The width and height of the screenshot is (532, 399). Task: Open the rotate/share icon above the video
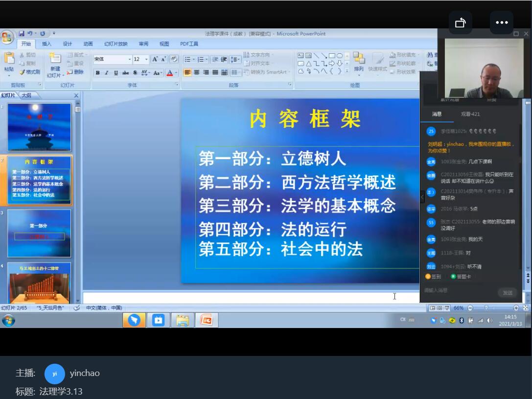(460, 23)
